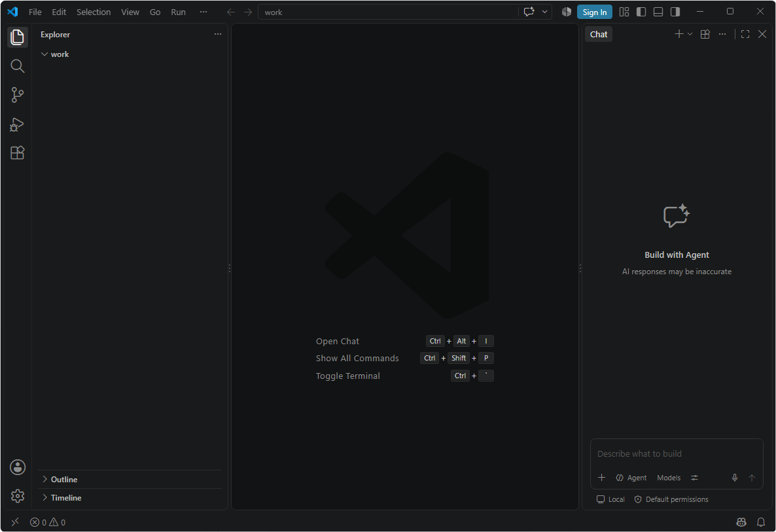Open the File menu
This screenshot has height=532, width=776.
click(x=35, y=12)
